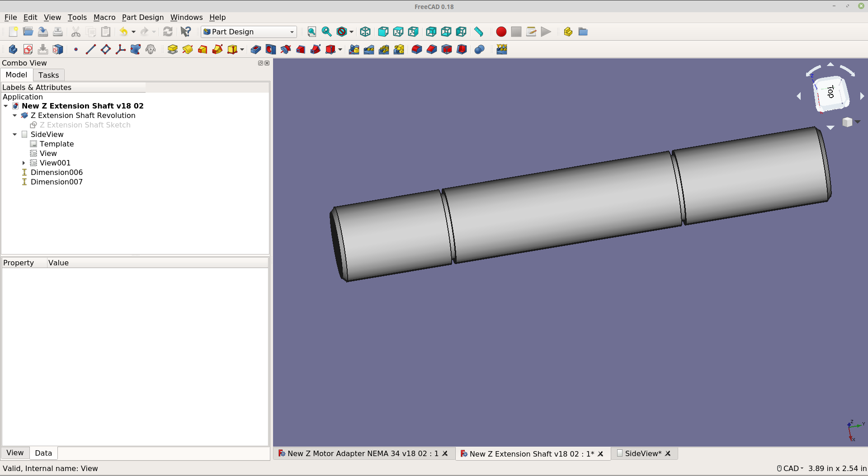Create a group with the folder icon
Screen dimensions: 868x476
pyautogui.click(x=583, y=32)
